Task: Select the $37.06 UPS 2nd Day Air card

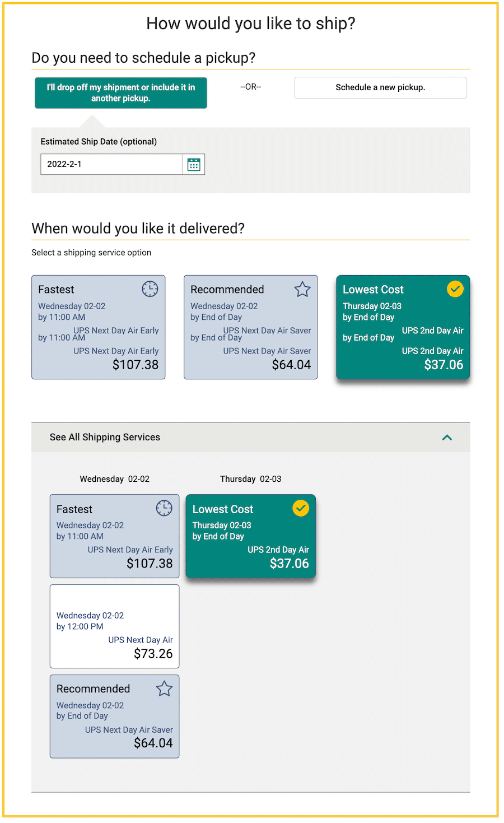Action: click(x=250, y=536)
